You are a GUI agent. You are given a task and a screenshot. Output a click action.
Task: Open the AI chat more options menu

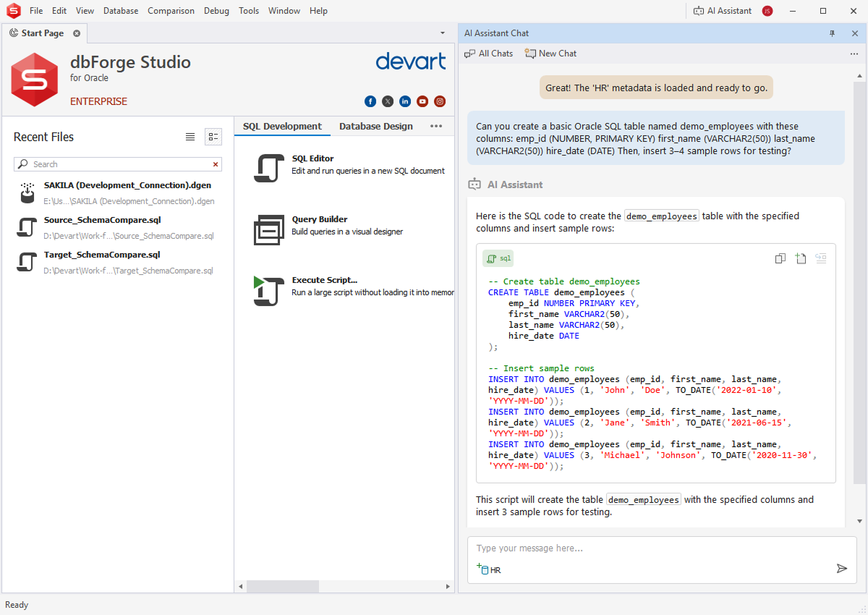(x=854, y=54)
